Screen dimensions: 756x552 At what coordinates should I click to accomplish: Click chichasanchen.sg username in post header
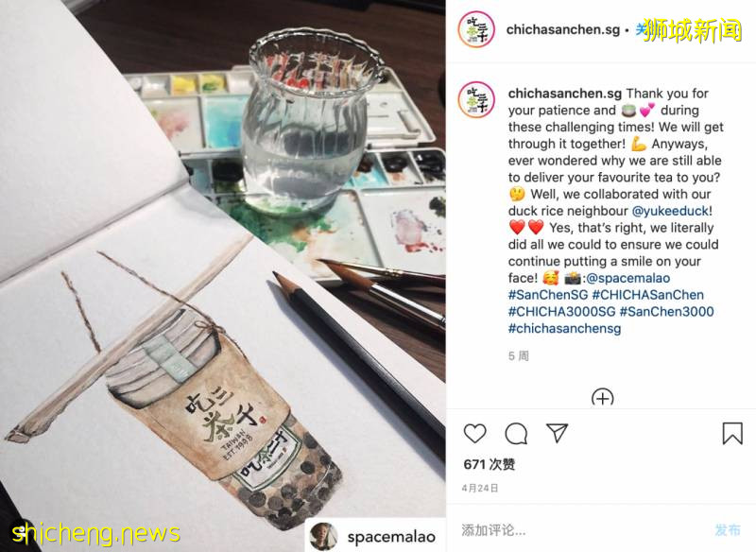point(562,30)
